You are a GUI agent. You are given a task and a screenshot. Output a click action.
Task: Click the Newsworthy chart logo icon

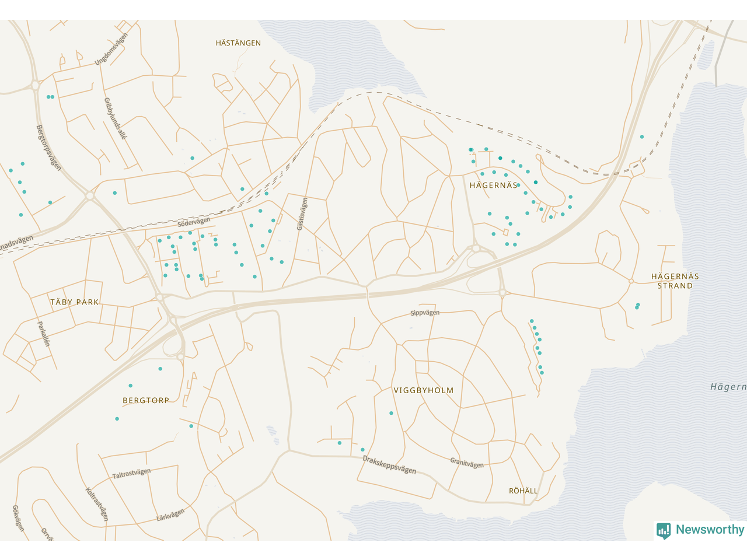click(664, 530)
